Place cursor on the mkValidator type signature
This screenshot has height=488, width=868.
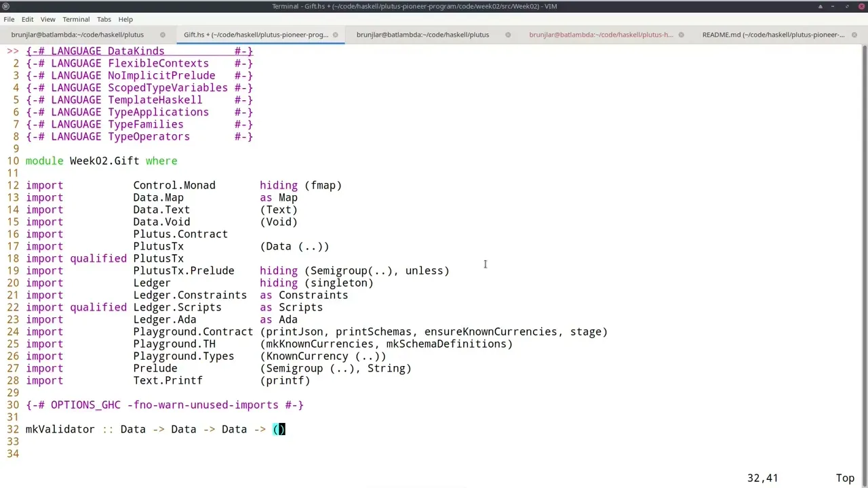click(x=136, y=429)
